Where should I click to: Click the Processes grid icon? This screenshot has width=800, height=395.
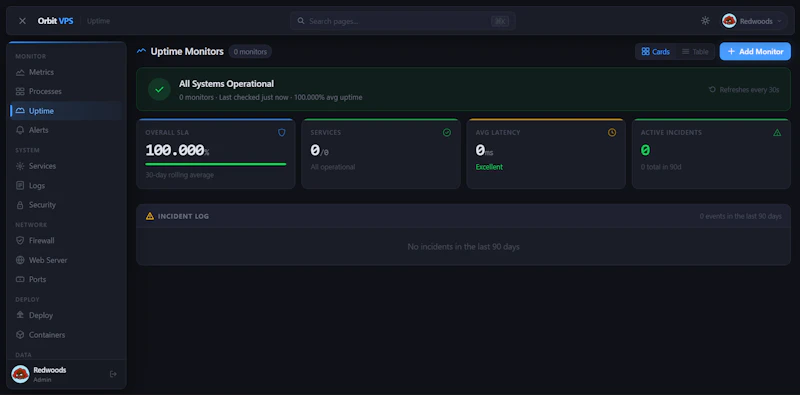[20, 91]
